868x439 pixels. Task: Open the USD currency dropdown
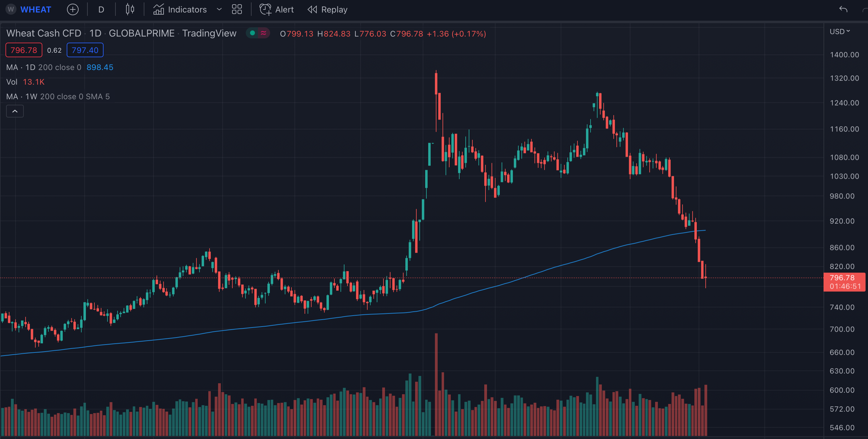coord(839,32)
